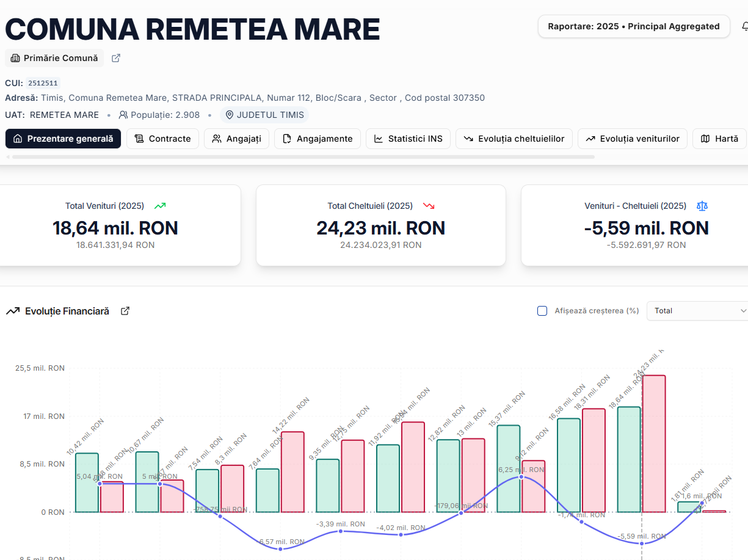Click the building icon in Primărie Comună badge
Viewport: 748px width, 560px height.
(x=15, y=58)
